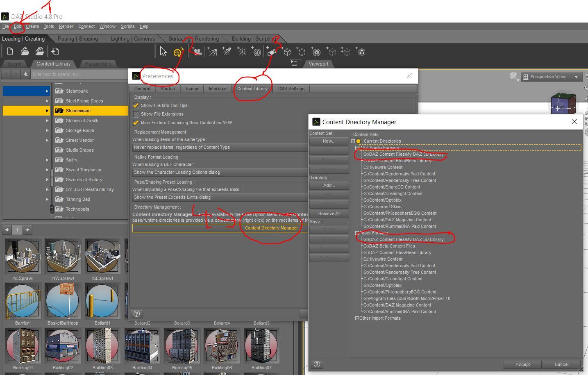Collapse the Current Directories tree node
588x375 pixels.
[353, 141]
